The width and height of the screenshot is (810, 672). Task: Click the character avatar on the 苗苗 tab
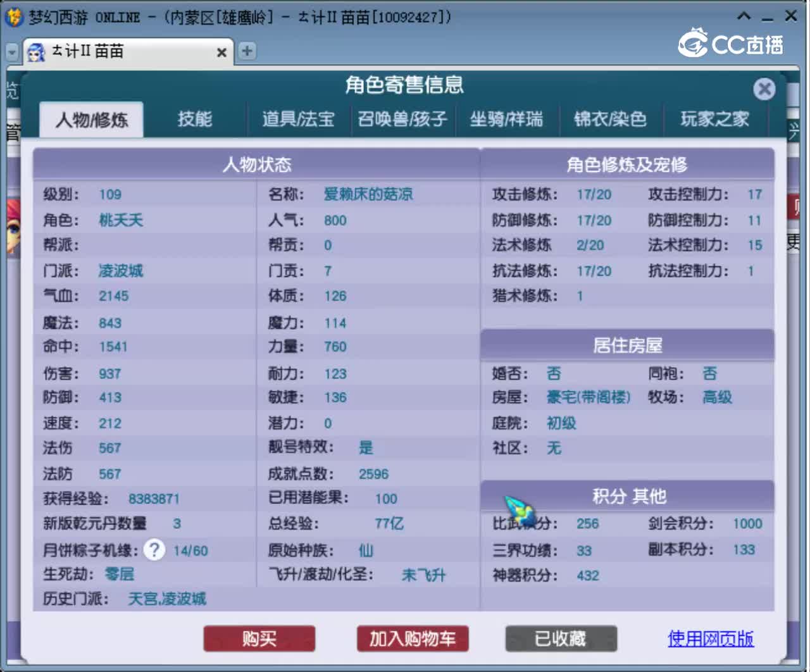click(x=36, y=52)
